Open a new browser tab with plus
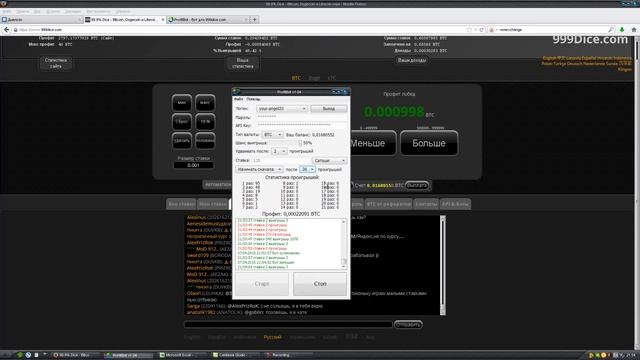The width and height of the screenshot is (640, 360). (254, 20)
